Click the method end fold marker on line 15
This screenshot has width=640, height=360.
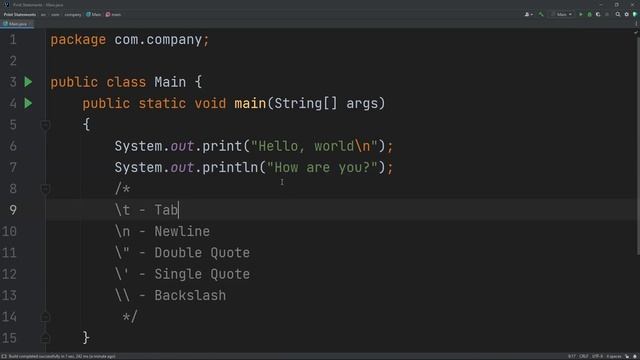tap(45, 338)
